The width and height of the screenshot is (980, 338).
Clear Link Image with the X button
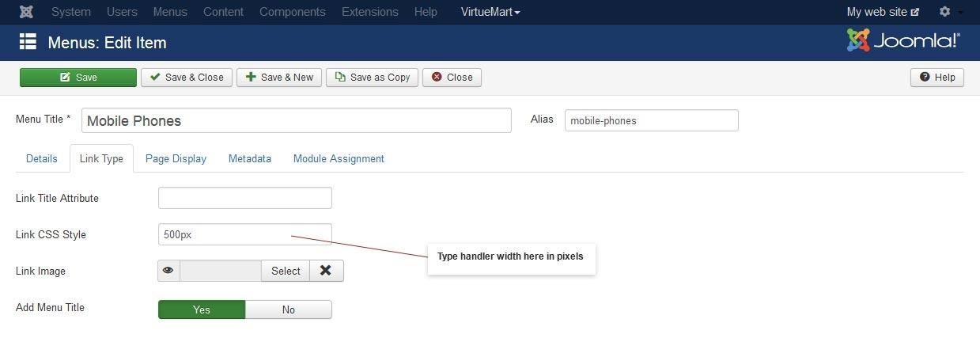coord(326,271)
